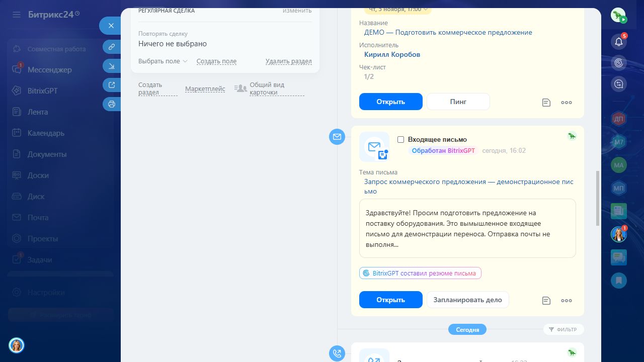
Task: Open more actions menu on the task card
Action: 567,103
